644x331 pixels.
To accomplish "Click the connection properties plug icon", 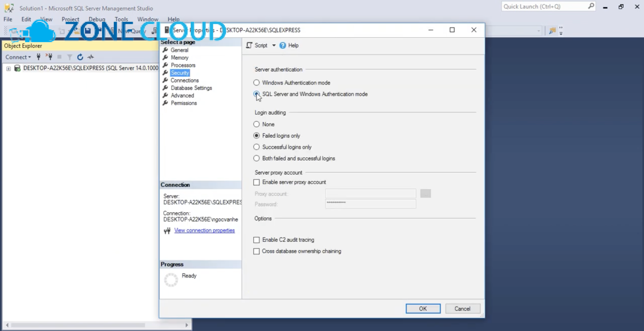I will pyautogui.click(x=167, y=230).
